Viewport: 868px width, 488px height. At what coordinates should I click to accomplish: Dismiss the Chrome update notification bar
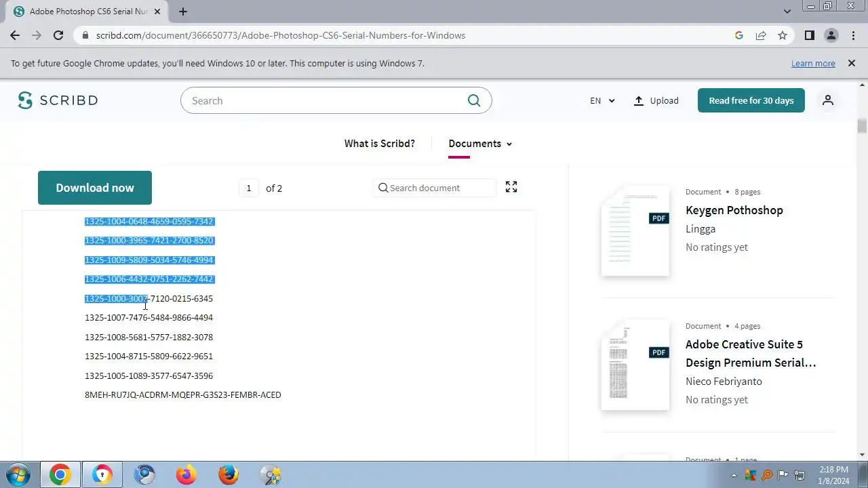coord(852,63)
